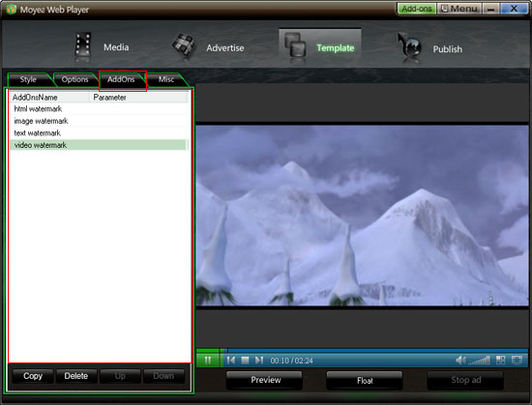Click the playlist grid icon in player bar

point(500,361)
